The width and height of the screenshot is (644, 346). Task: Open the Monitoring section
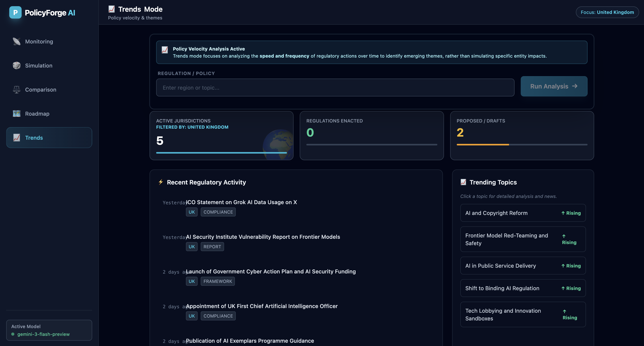pos(39,41)
